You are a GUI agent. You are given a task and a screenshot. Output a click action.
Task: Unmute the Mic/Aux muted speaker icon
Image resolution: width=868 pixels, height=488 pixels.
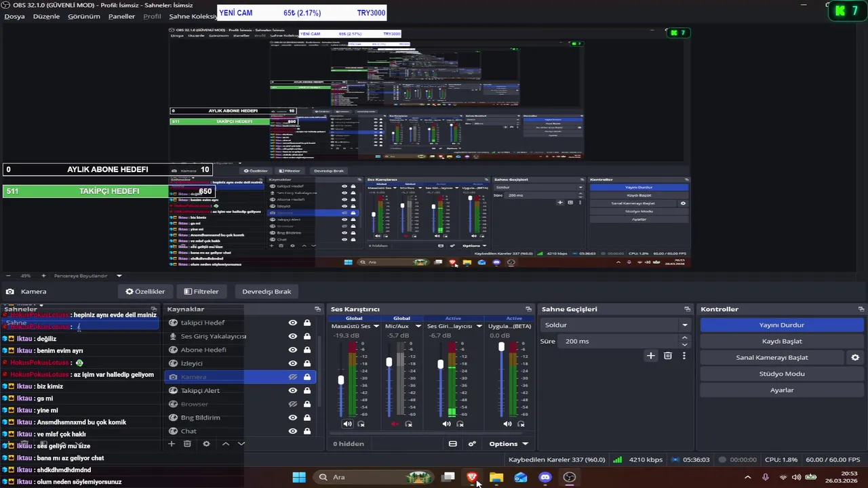[x=395, y=424]
